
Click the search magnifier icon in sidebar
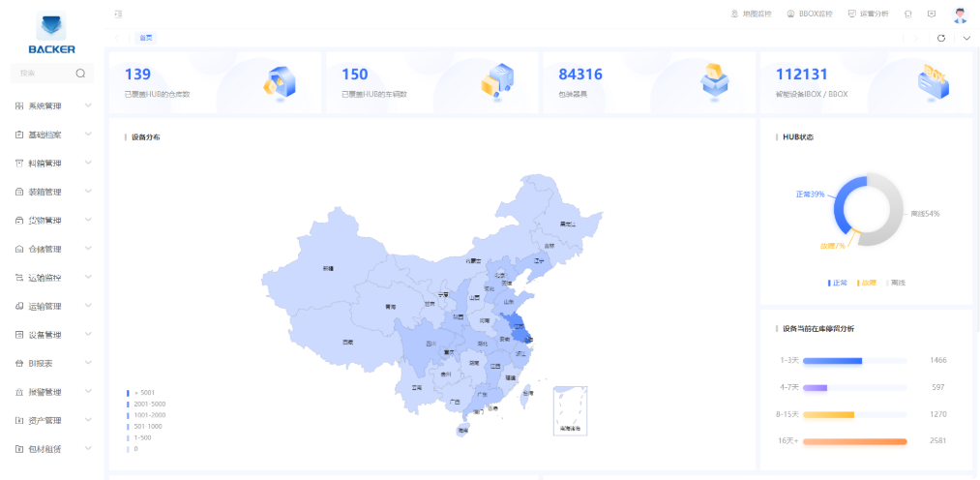point(80,73)
